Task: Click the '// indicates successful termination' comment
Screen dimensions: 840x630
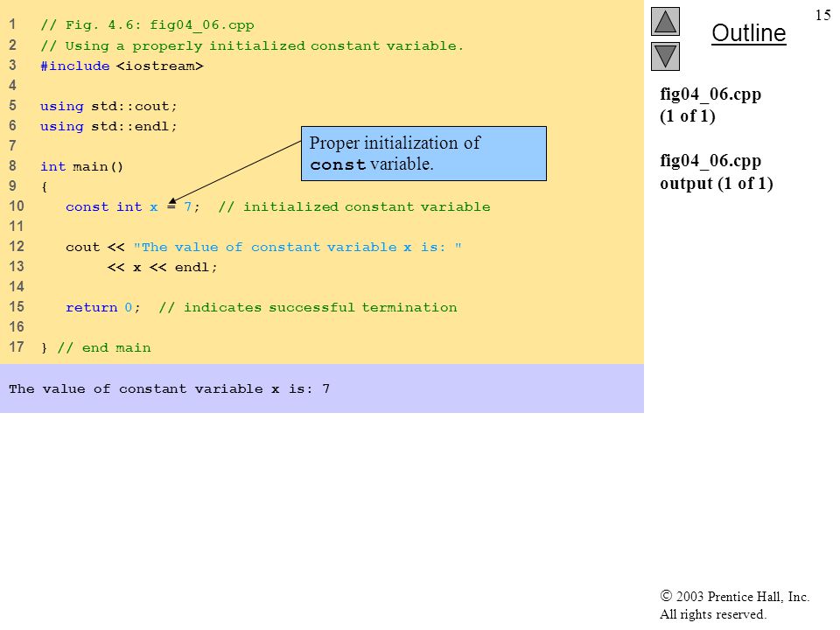Action: point(308,307)
